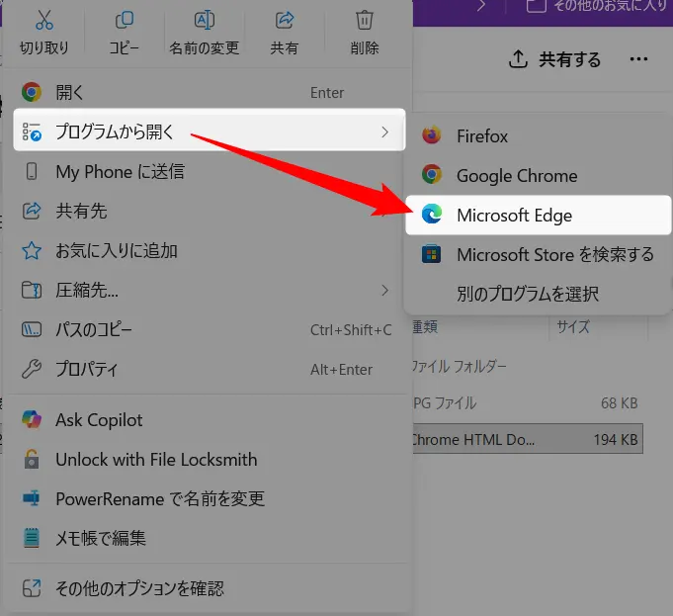Click the Cut (切り取り) scissors icon
Image resolution: width=673 pixels, height=616 pixels.
click(x=44, y=21)
